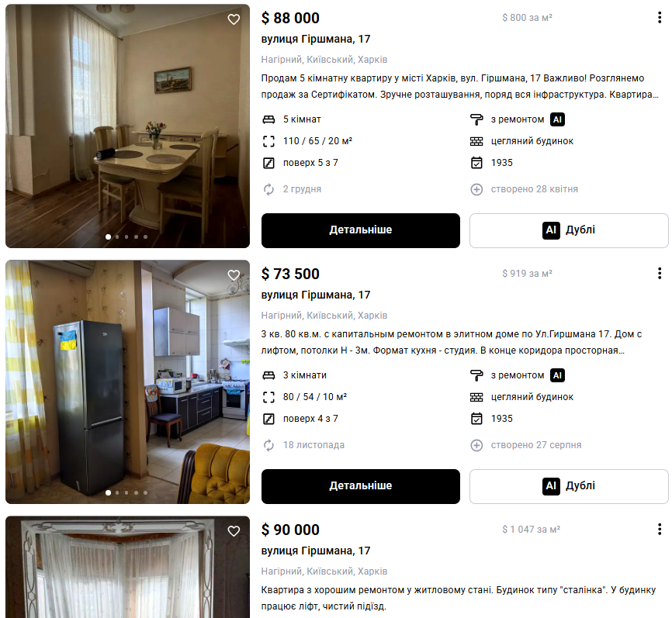Click Детальніше for the 5-room apartment

[x=360, y=230]
